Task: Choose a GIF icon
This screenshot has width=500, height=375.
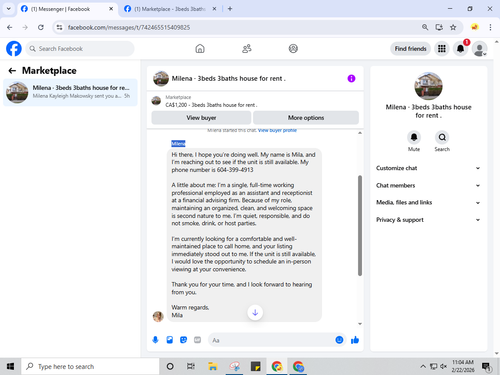Action: pos(197,340)
